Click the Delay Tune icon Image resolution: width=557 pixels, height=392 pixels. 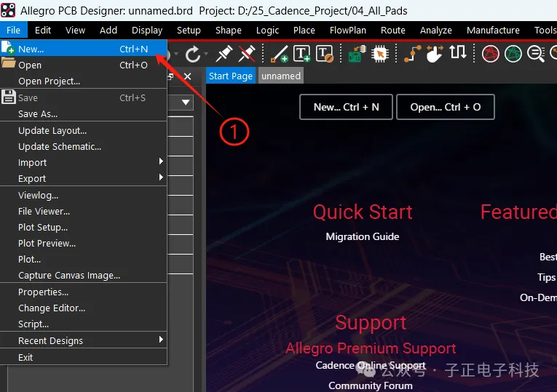tap(457, 52)
